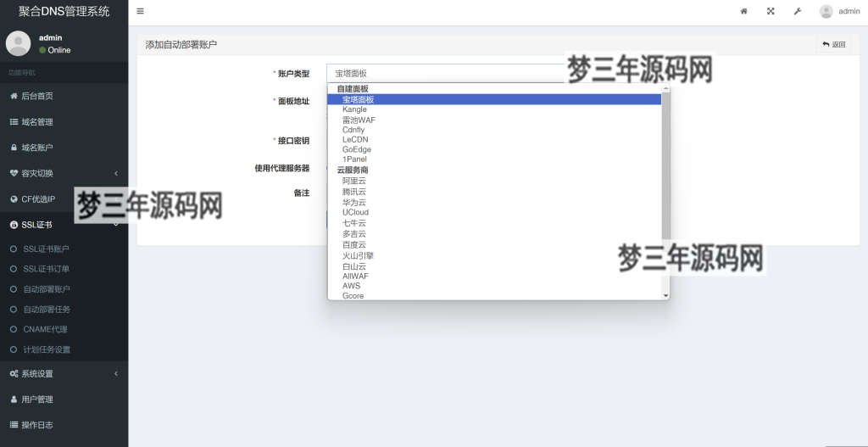The image size is (868, 447).
Task: Click circle icon beside SSL证书订单
Action: [x=14, y=269]
